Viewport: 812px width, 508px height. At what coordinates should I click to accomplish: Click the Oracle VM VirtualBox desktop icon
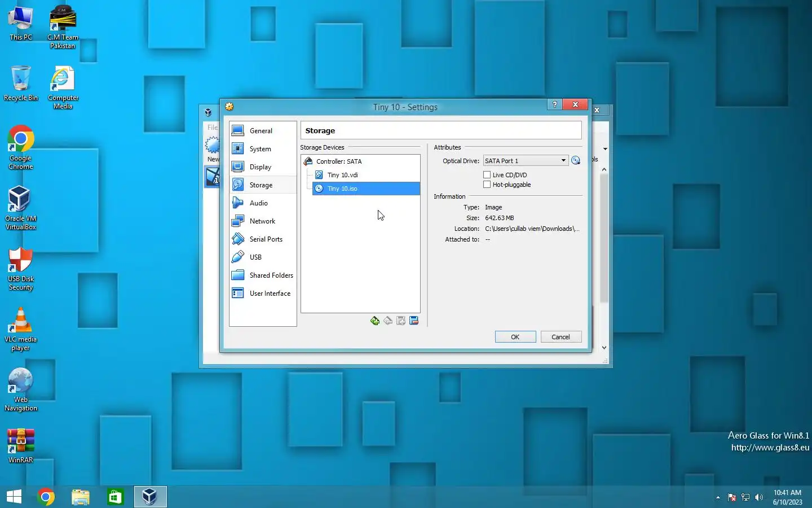(21, 208)
